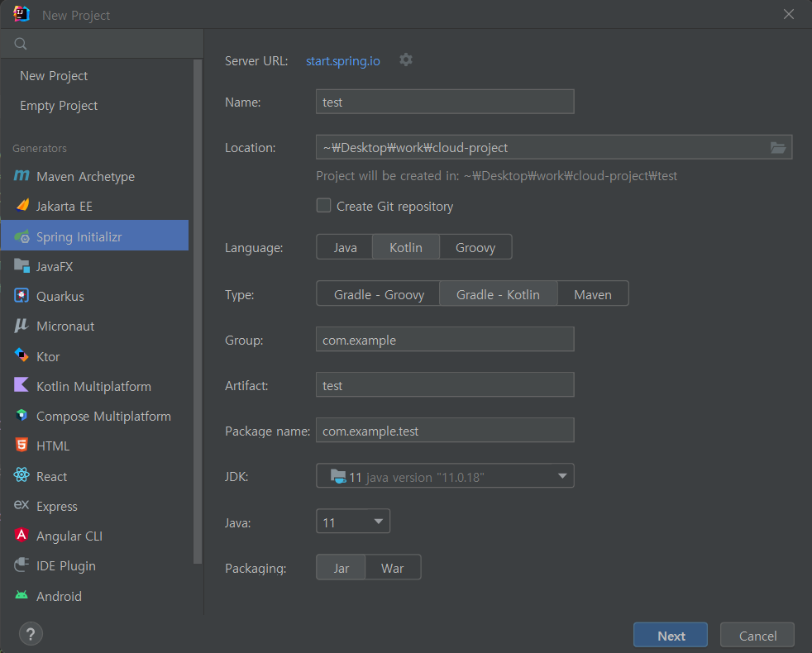This screenshot has height=653, width=812.
Task: Click the JDK folder icon in combo box
Action: [338, 476]
